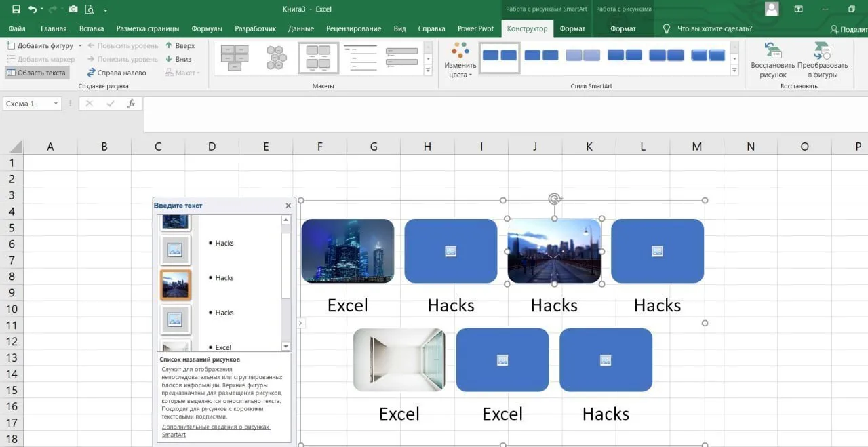Open the Customize Quick Access Toolbar arrow
The height and width of the screenshot is (447, 868).
105,10
